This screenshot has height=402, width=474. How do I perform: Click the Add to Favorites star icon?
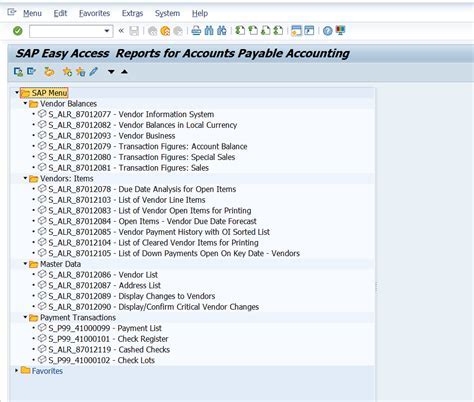(67, 72)
